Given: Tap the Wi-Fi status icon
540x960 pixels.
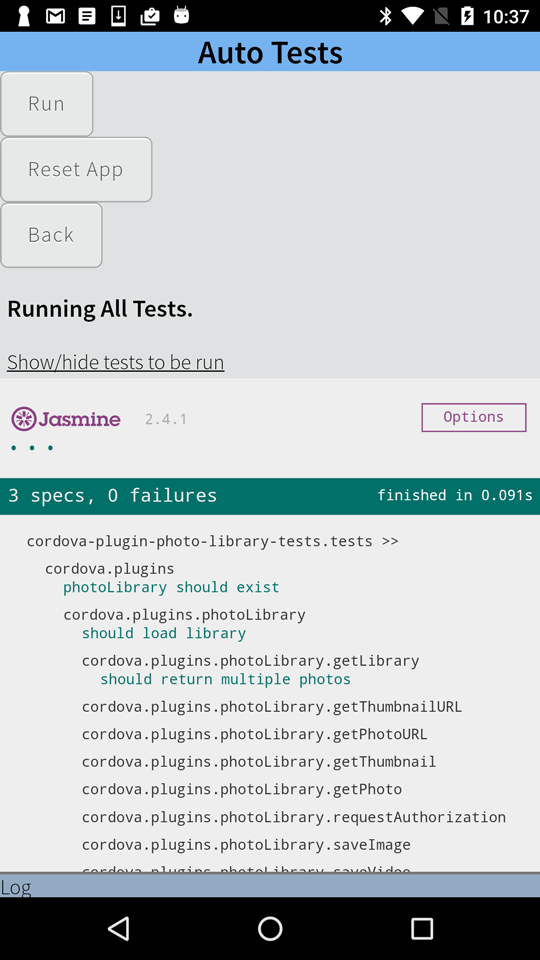Looking at the screenshot, I should [x=413, y=16].
